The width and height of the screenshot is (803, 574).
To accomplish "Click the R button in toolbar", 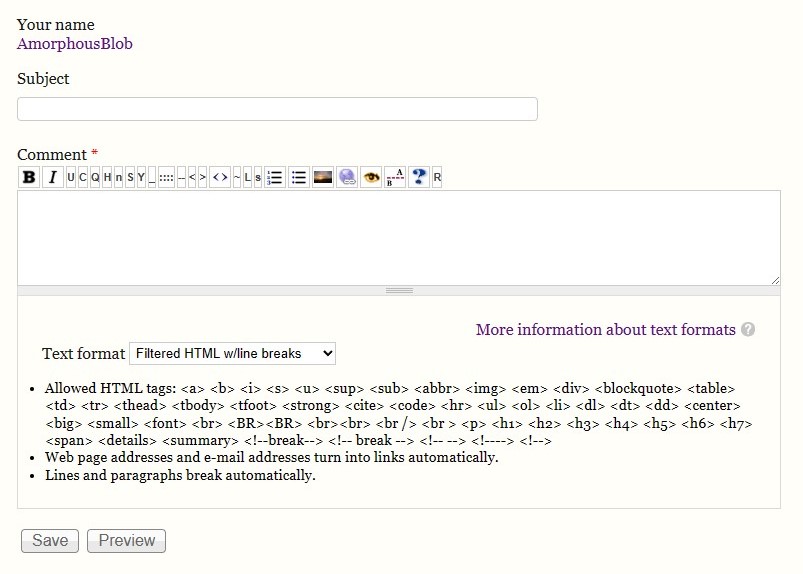I will coord(437,177).
